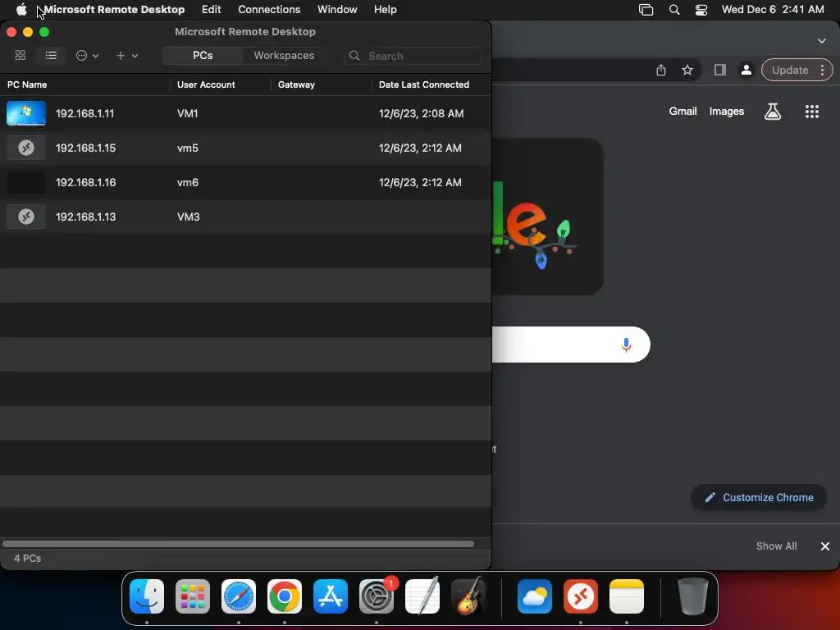
Task: Click the remote desktop icon for 192.168.1.13
Action: 26,217
